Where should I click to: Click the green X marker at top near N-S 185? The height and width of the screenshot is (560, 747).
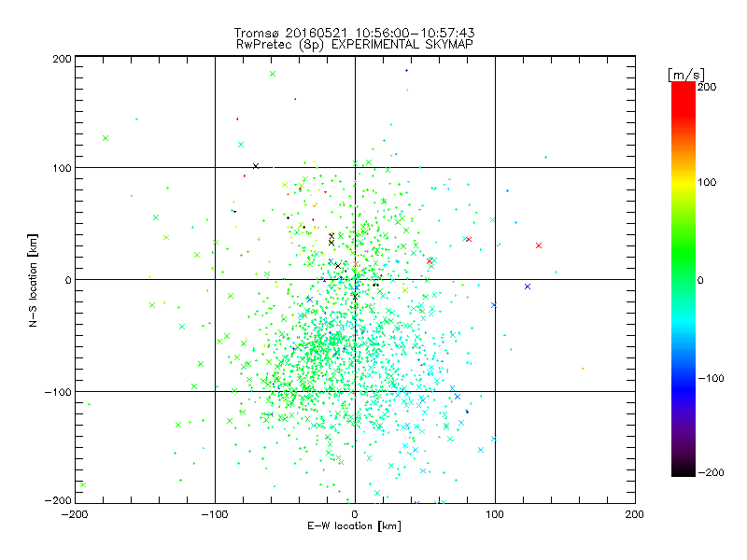[273, 74]
